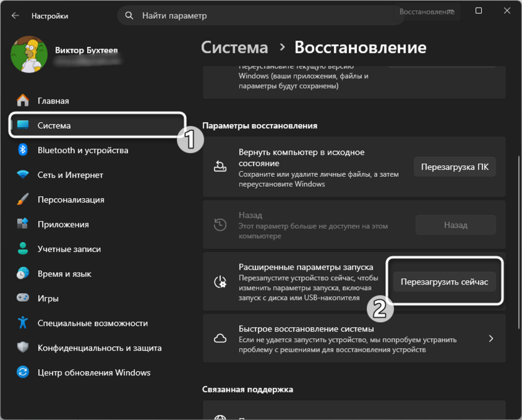Expand Быстрое восстановление системы chevron
The image size is (522, 420).
coord(491,339)
